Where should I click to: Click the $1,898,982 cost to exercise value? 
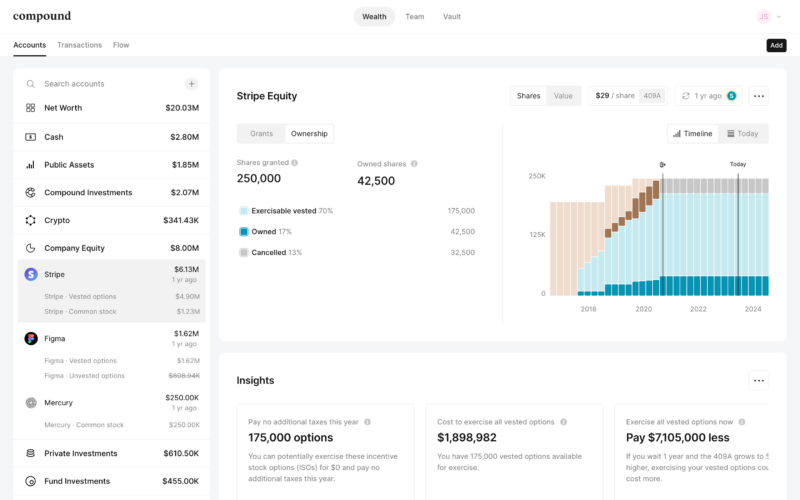pos(467,438)
